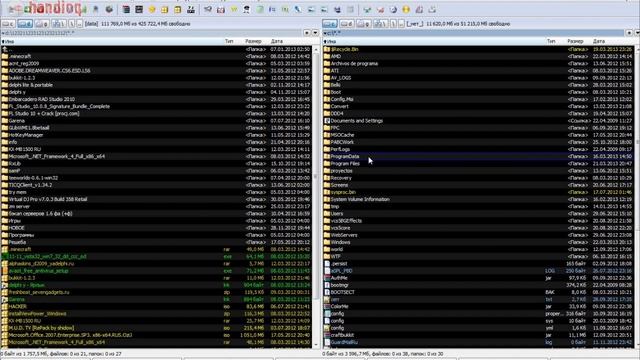Go to parent directory (..) in left drive bar
Screen dimensions: 640x360
[80, 24]
